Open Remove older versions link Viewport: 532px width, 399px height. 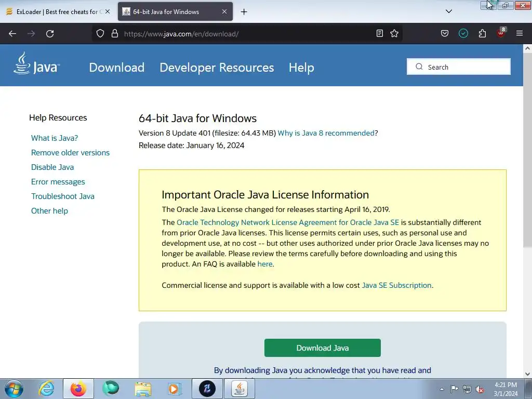tap(70, 153)
